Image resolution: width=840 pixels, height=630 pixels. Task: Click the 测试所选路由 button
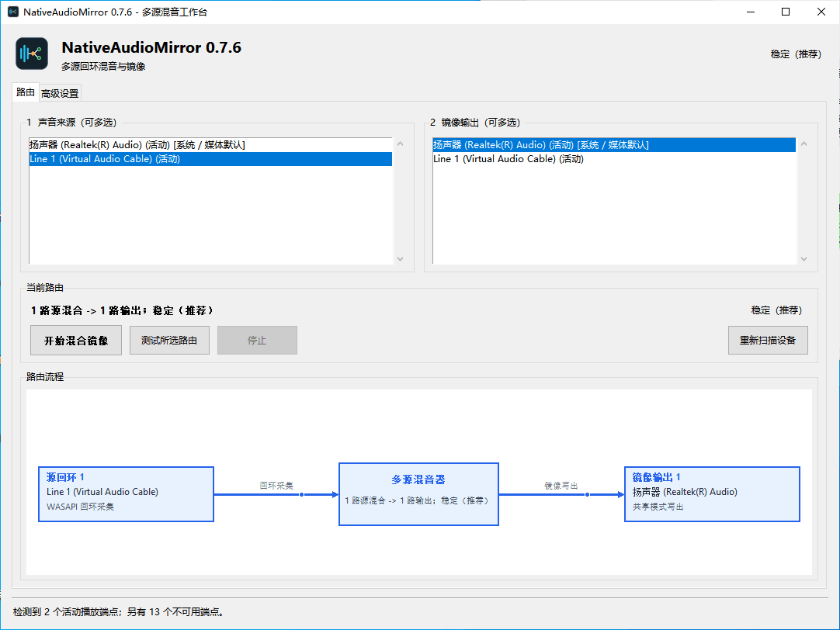click(169, 341)
